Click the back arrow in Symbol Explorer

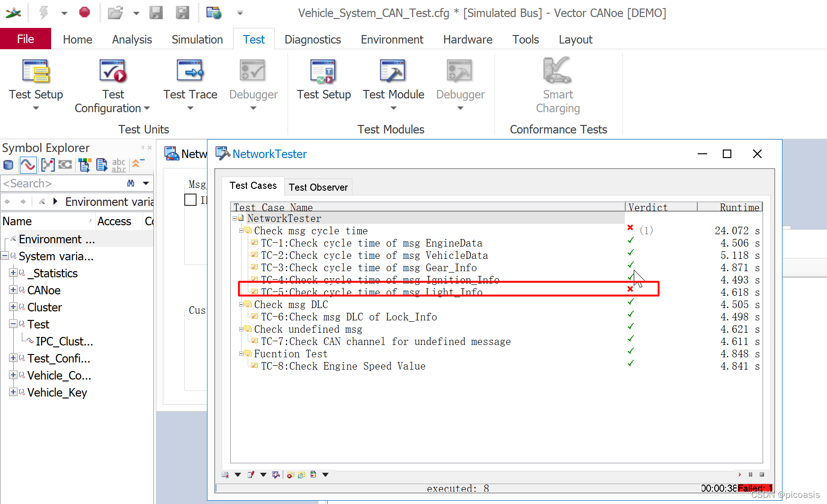pyautogui.click(x=7, y=202)
